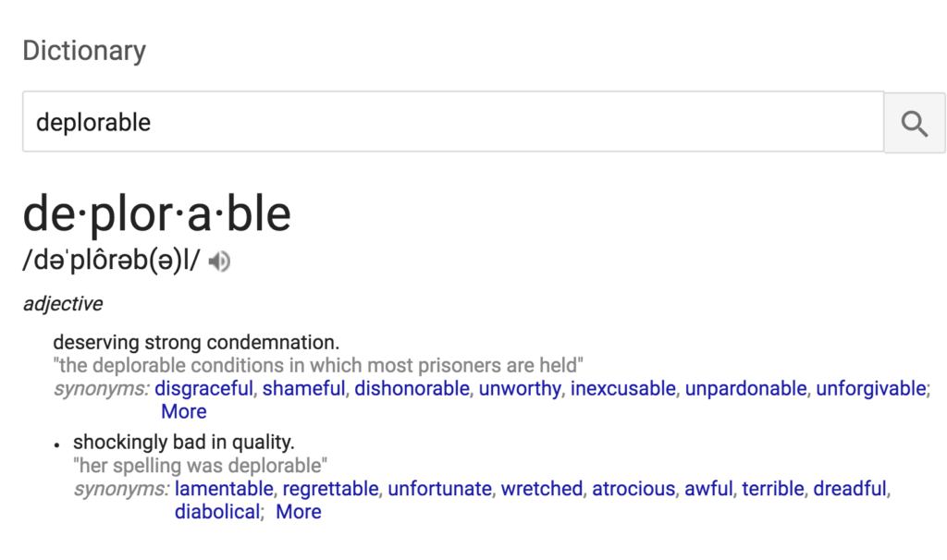Click in the dictionary search field
Image resolution: width=947 pixels, height=560 pixels.
tap(453, 122)
